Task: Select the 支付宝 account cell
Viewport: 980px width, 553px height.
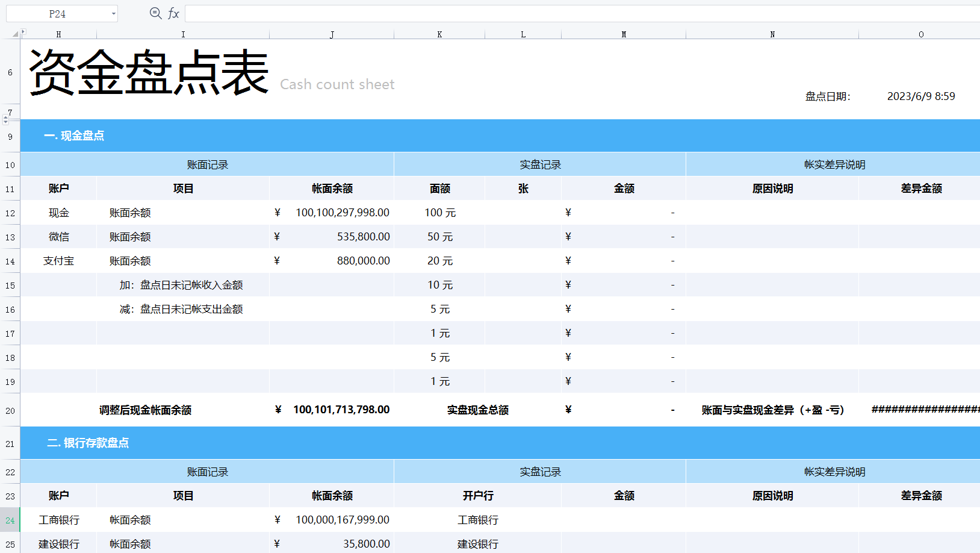Action: click(x=58, y=261)
